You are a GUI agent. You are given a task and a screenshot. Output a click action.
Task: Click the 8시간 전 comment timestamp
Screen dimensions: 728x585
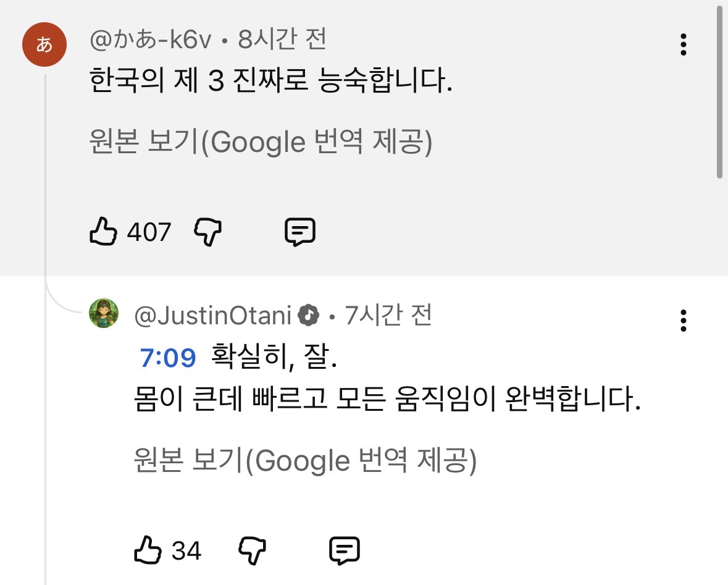pyautogui.click(x=282, y=41)
